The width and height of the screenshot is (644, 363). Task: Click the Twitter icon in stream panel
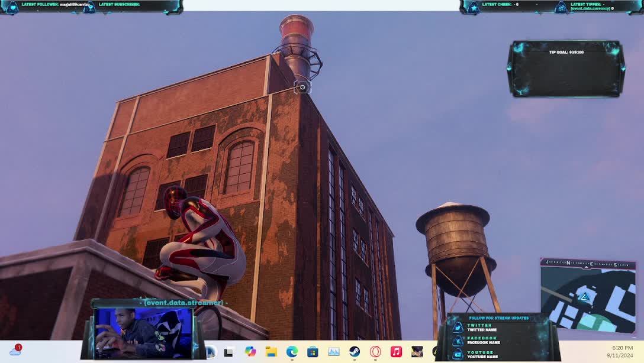click(x=458, y=328)
